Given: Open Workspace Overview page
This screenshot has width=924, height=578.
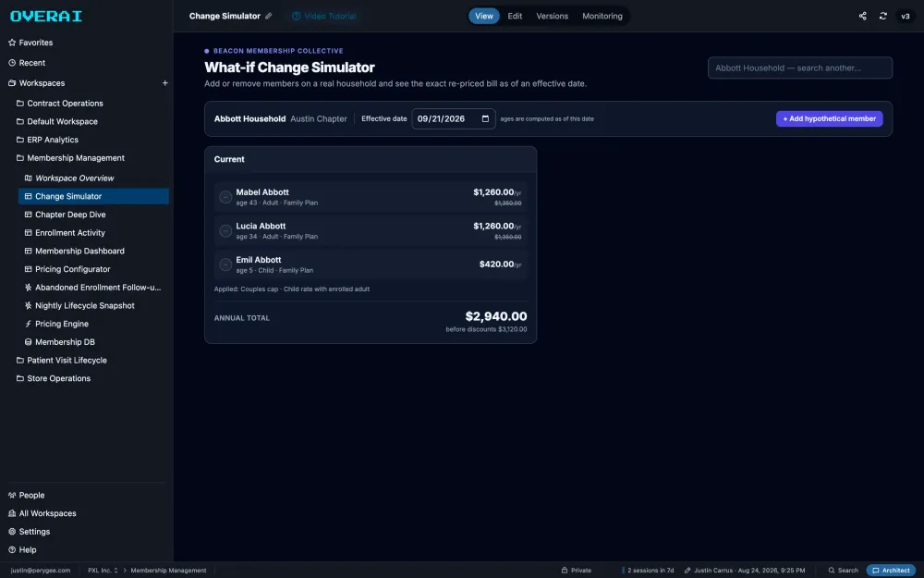Looking at the screenshot, I should tap(69, 178).
